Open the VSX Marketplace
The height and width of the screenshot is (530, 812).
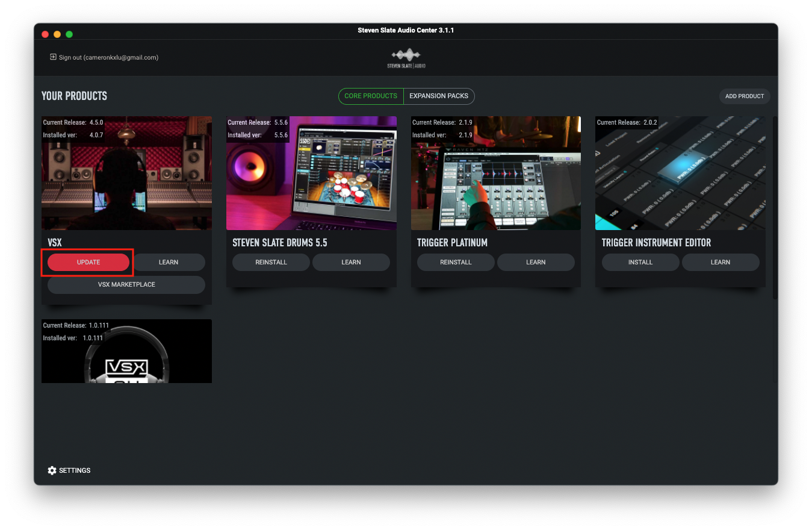[126, 284]
